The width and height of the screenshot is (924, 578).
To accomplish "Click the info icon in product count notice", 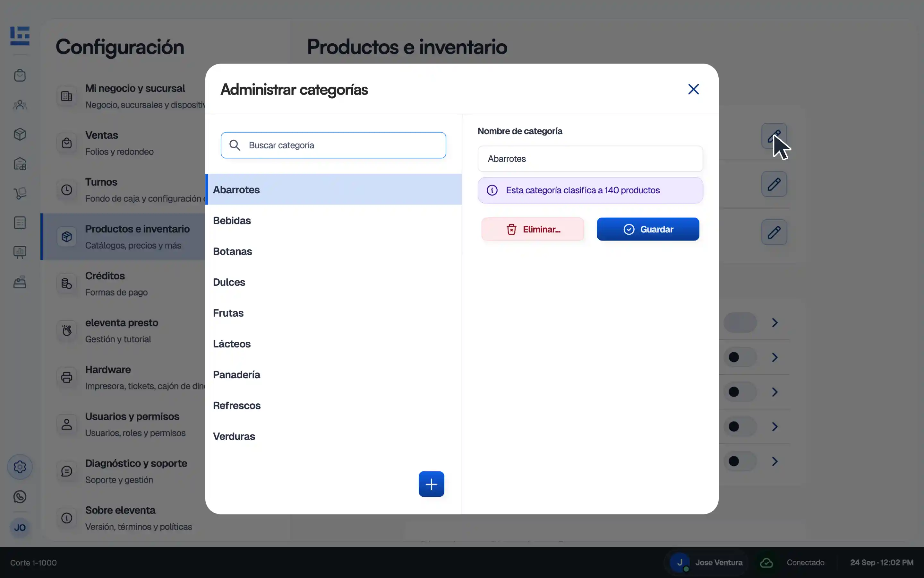I will (x=492, y=190).
